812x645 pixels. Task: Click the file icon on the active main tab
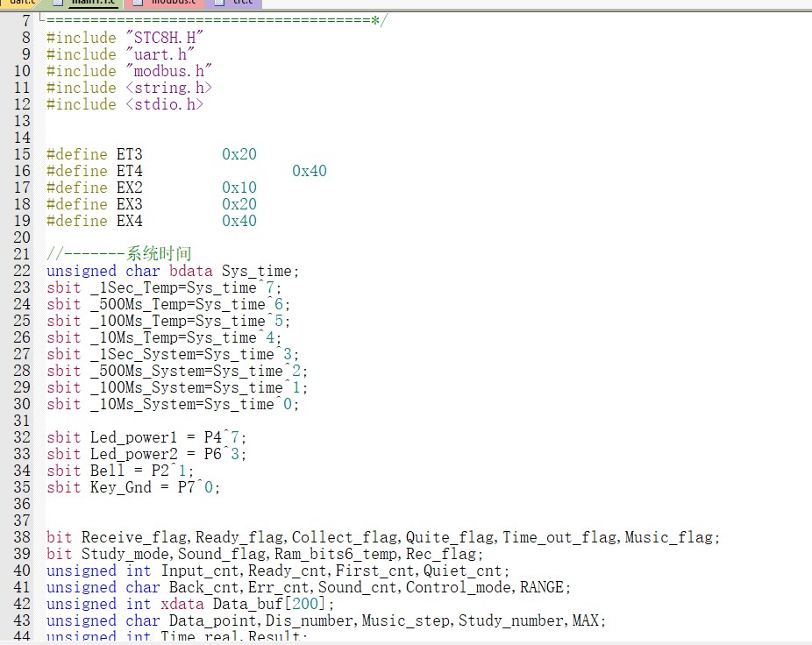pos(58,3)
